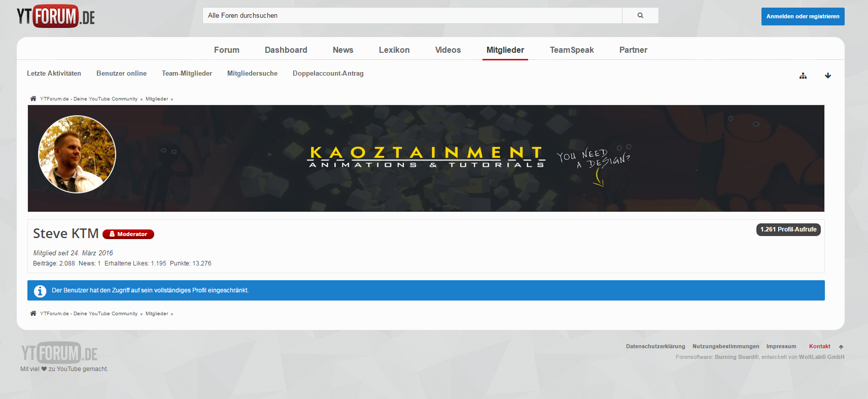Click the red Moderator badge

coord(128,234)
